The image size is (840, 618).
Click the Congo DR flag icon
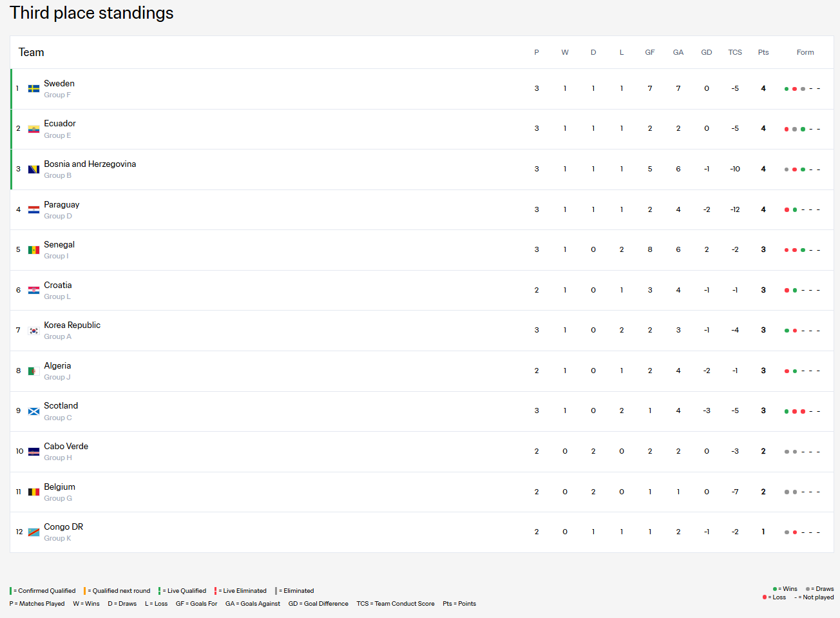click(33, 532)
